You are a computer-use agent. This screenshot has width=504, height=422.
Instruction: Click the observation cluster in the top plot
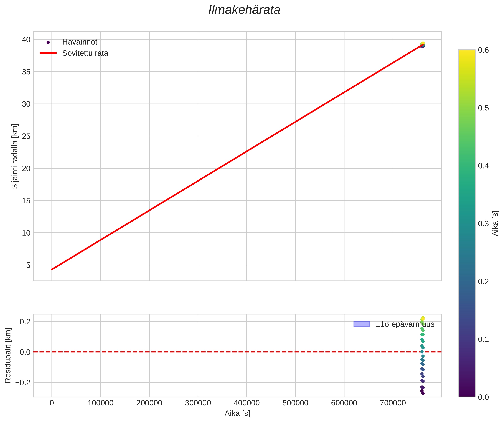pos(422,45)
